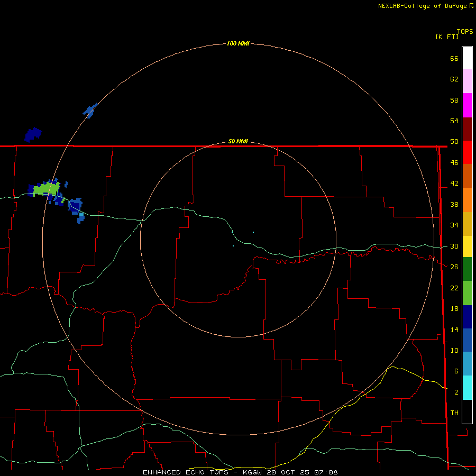Pick the bright red legend swatch
The height and width of the screenshot is (476, 476).
(467, 152)
